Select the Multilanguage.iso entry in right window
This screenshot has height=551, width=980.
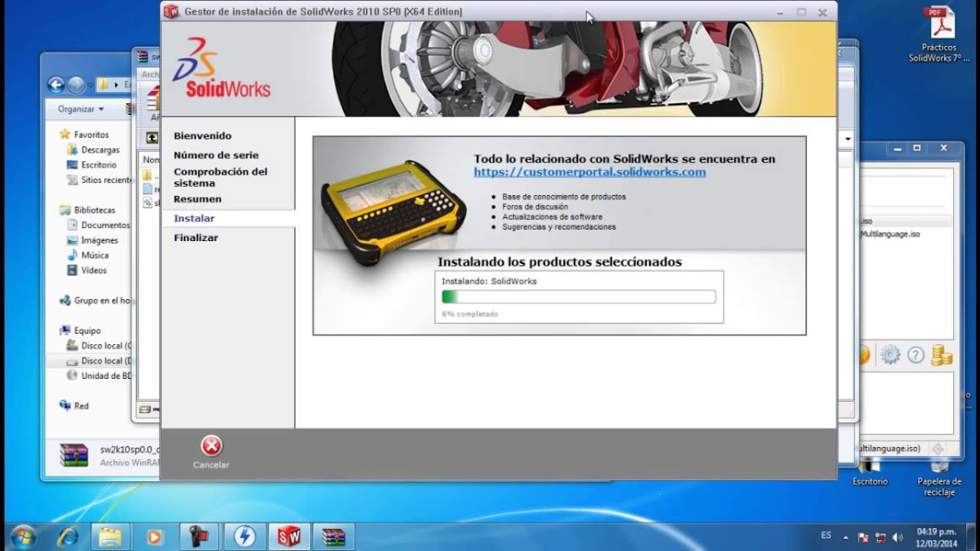(890, 234)
